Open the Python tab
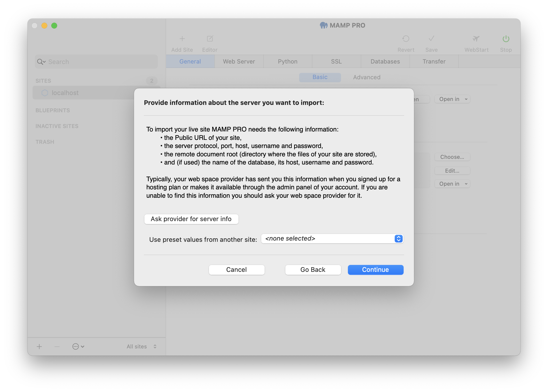This screenshot has height=392, width=548. point(288,61)
